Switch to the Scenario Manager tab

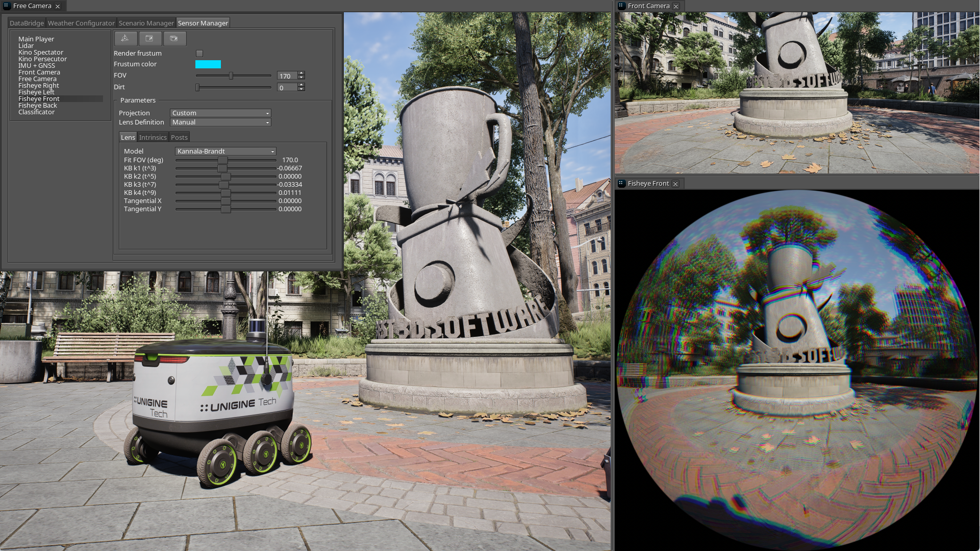[146, 23]
